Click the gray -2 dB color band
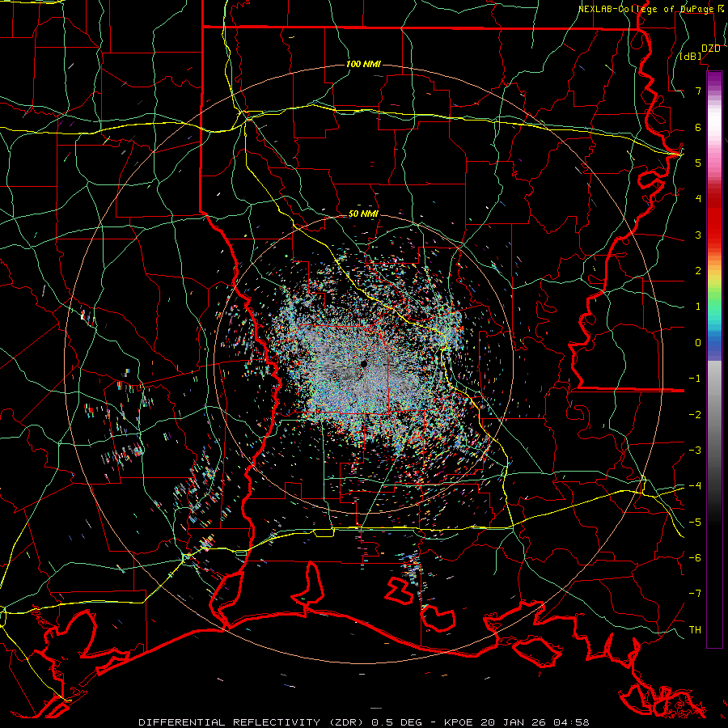 pyautogui.click(x=714, y=414)
